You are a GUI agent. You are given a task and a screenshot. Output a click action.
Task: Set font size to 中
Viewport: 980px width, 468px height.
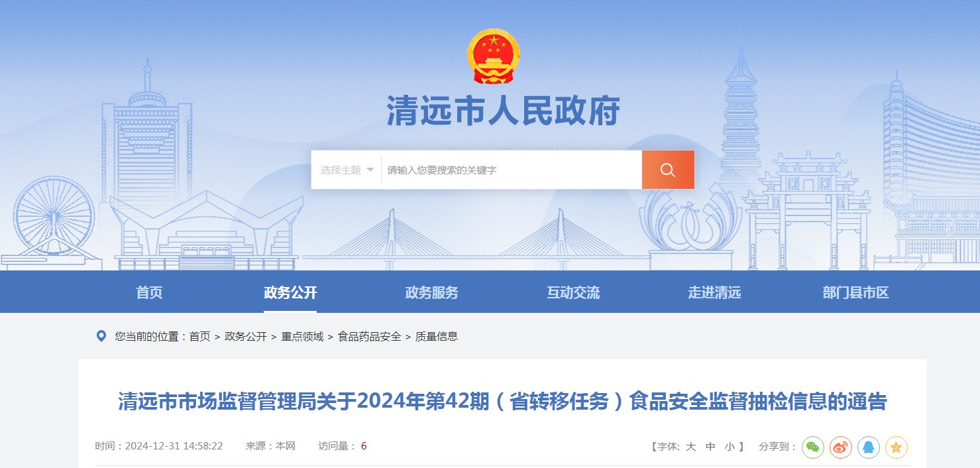click(710, 447)
